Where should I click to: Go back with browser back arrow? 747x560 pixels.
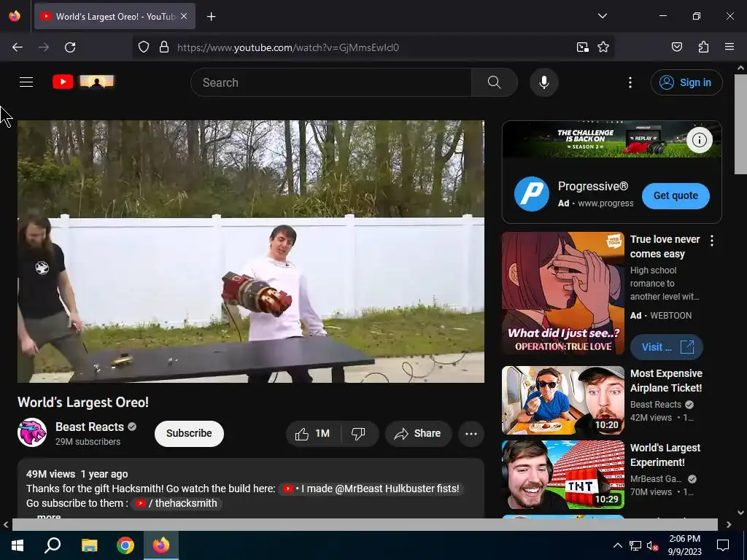18,47
